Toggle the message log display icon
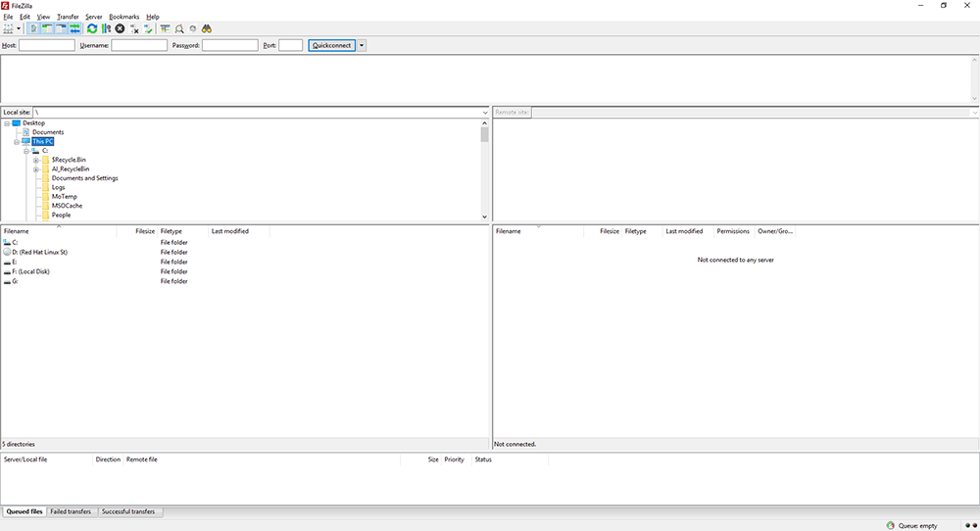980x531 pixels. coord(33,28)
